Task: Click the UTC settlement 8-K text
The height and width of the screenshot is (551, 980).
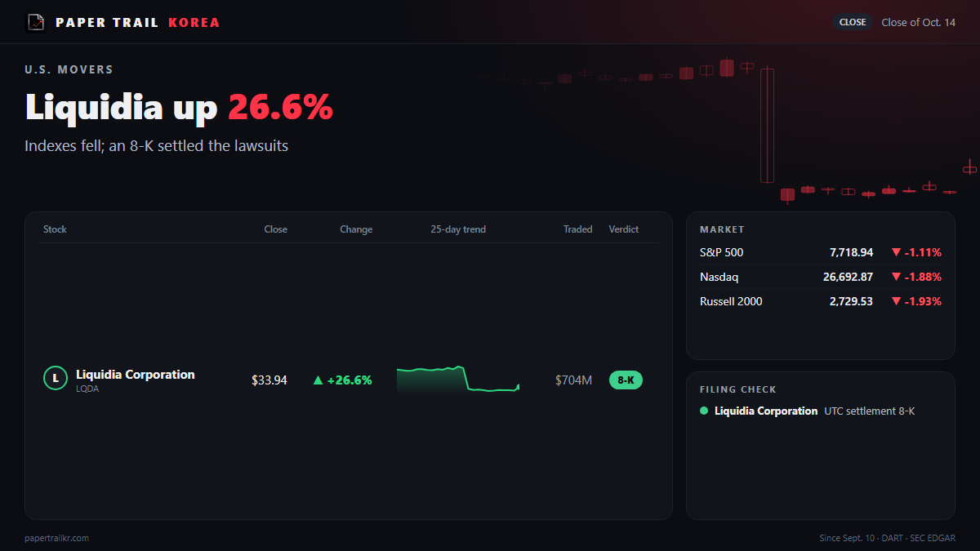Action: pos(870,411)
